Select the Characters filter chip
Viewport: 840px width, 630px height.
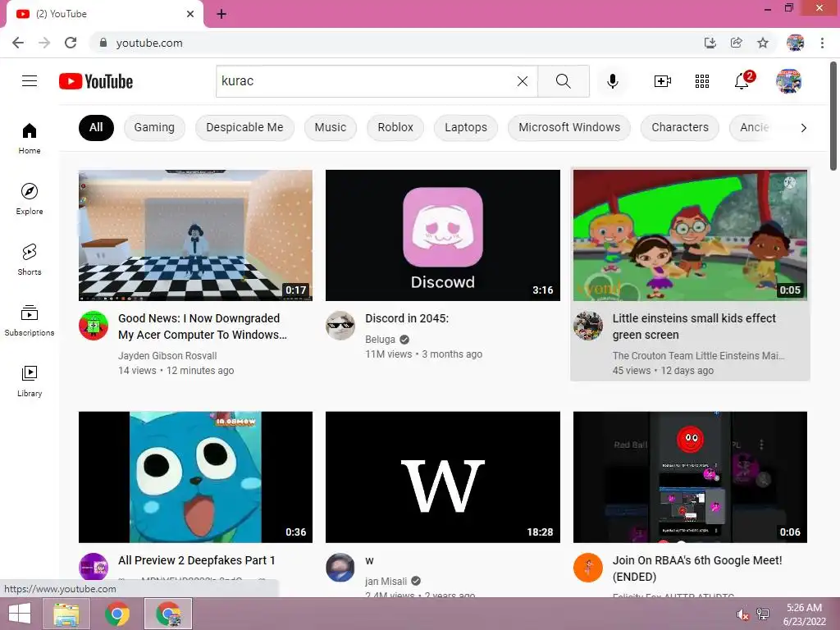680,127
